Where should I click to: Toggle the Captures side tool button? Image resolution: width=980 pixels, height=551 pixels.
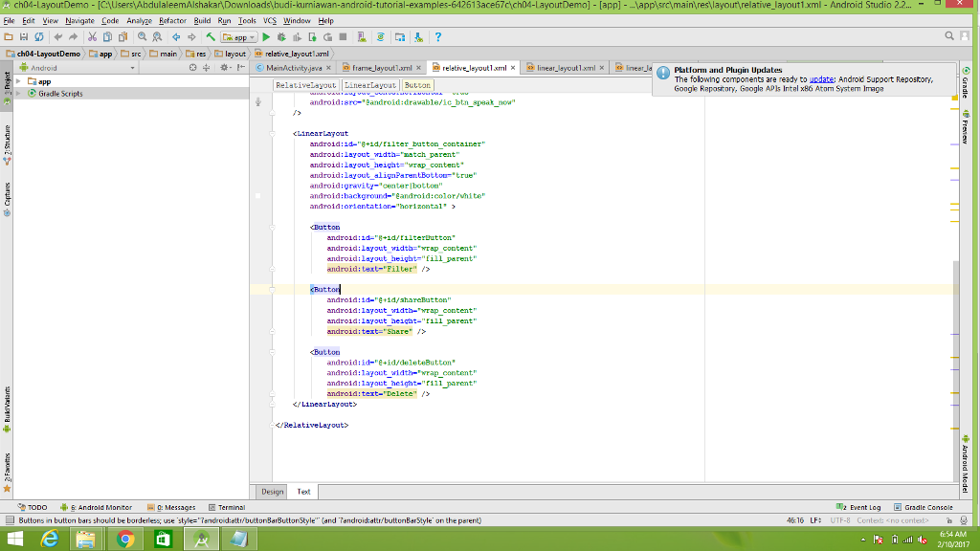click(x=7, y=199)
